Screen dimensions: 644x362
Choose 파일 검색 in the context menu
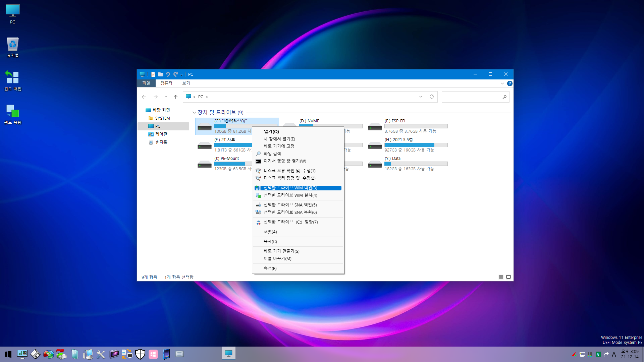point(298,154)
